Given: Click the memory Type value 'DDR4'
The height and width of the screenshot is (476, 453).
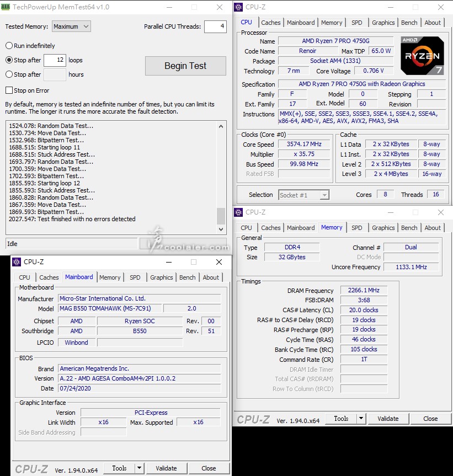Looking at the screenshot, I should coord(292,248).
